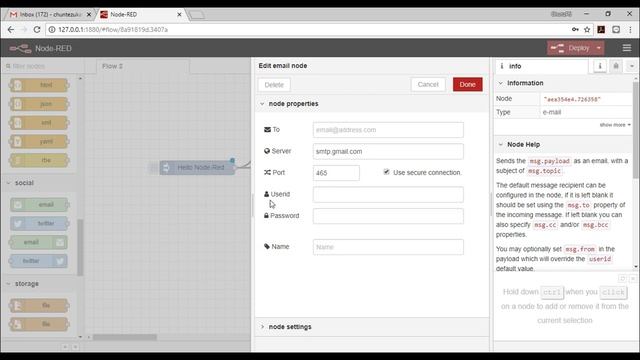Screen dimensions: 640x360
Task: Close the Node-RED browser tab
Action: pos(179,14)
